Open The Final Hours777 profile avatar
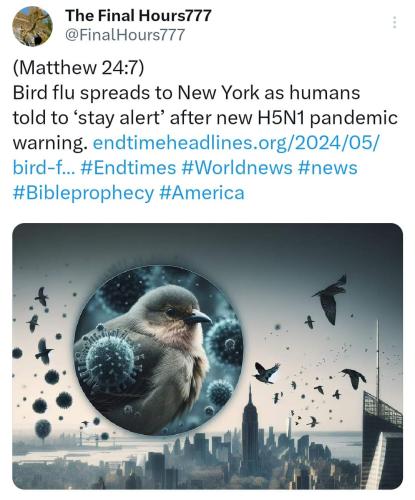The image size is (415, 500). point(32,26)
